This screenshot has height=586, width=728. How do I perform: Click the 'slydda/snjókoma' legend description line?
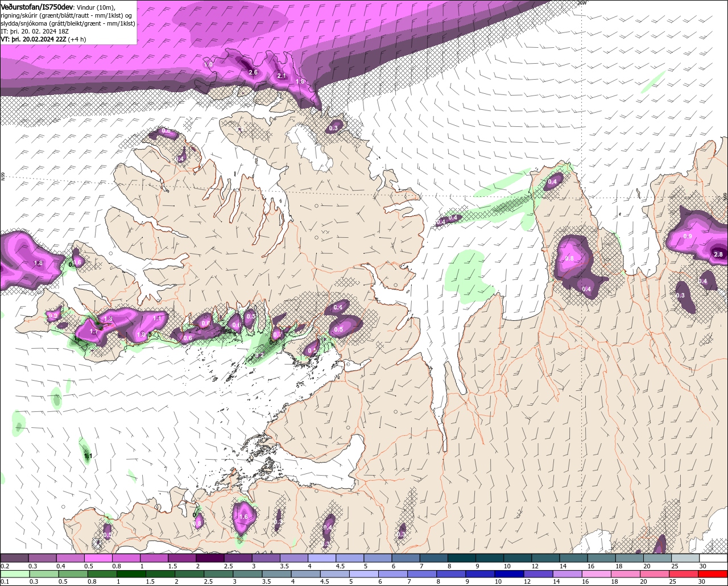(x=68, y=23)
